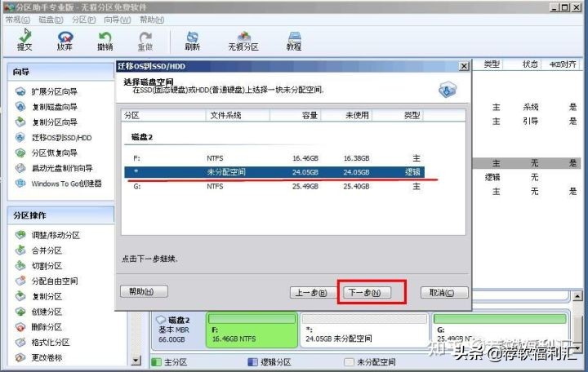588x372 pixels.
Task: Select 24.05GB 未分配空间 block in disk map
Action: tap(364, 330)
